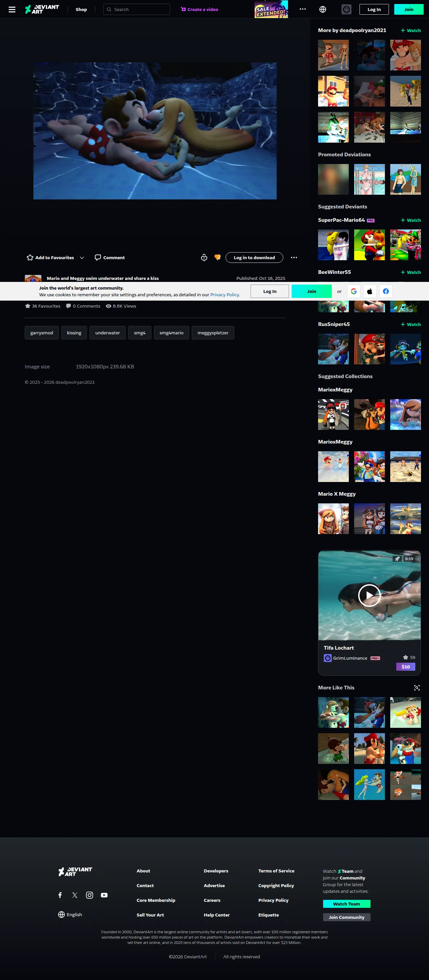This screenshot has height=980, width=429.
Task: Open Mario X Meggy collection title
Action: click(337, 494)
